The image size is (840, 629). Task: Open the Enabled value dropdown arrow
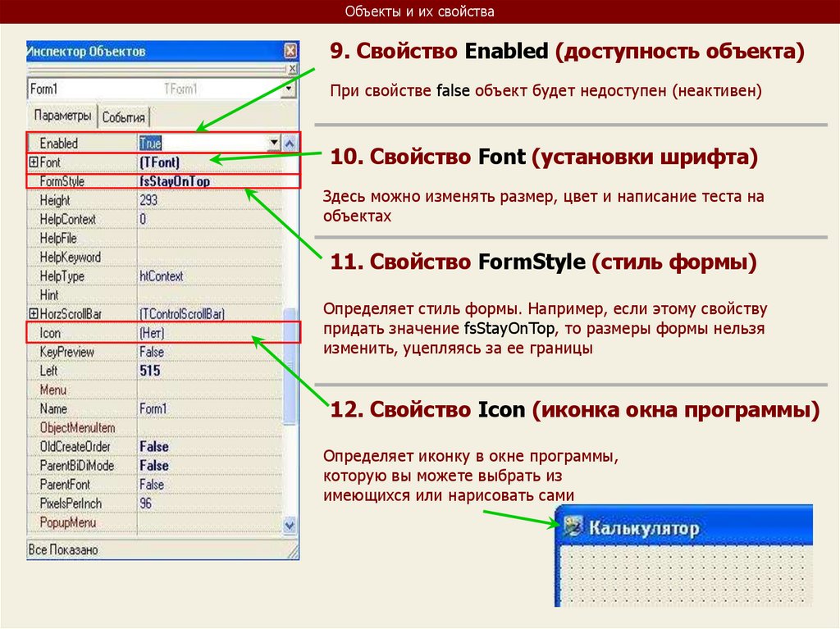click(274, 143)
